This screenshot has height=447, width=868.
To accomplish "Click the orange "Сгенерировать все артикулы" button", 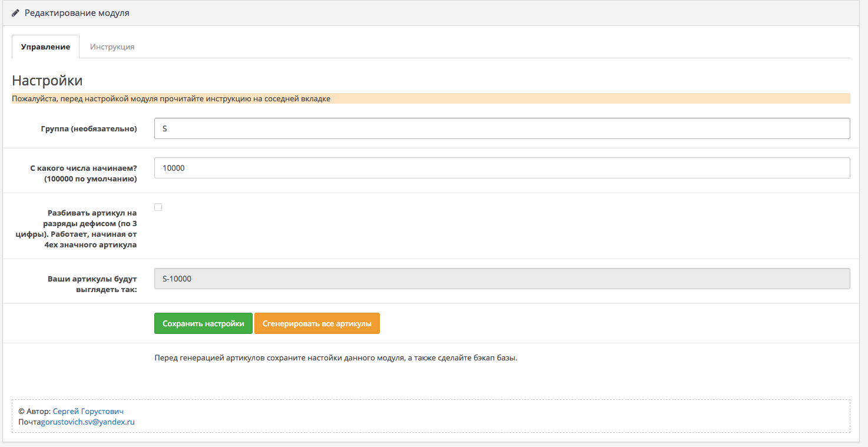I will (x=317, y=323).
